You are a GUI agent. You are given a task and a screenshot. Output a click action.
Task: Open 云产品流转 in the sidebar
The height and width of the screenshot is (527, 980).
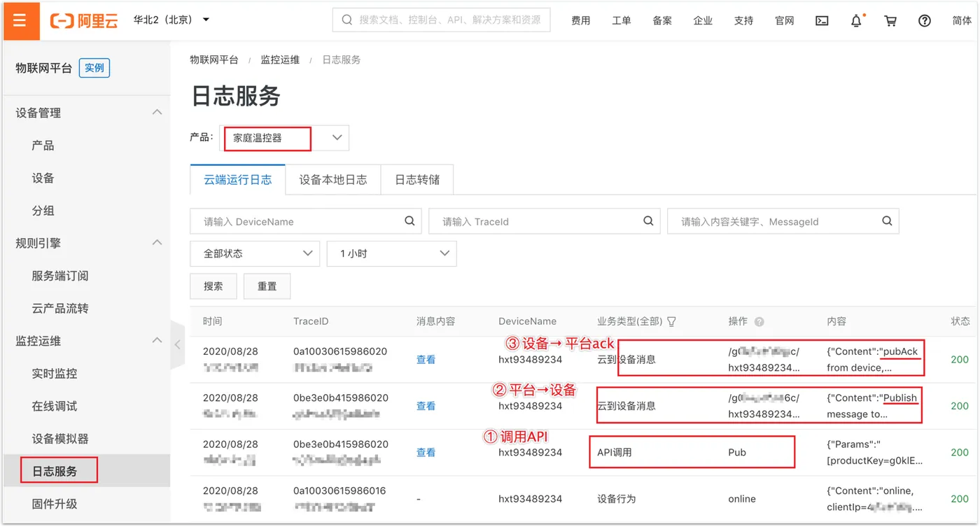60,309
